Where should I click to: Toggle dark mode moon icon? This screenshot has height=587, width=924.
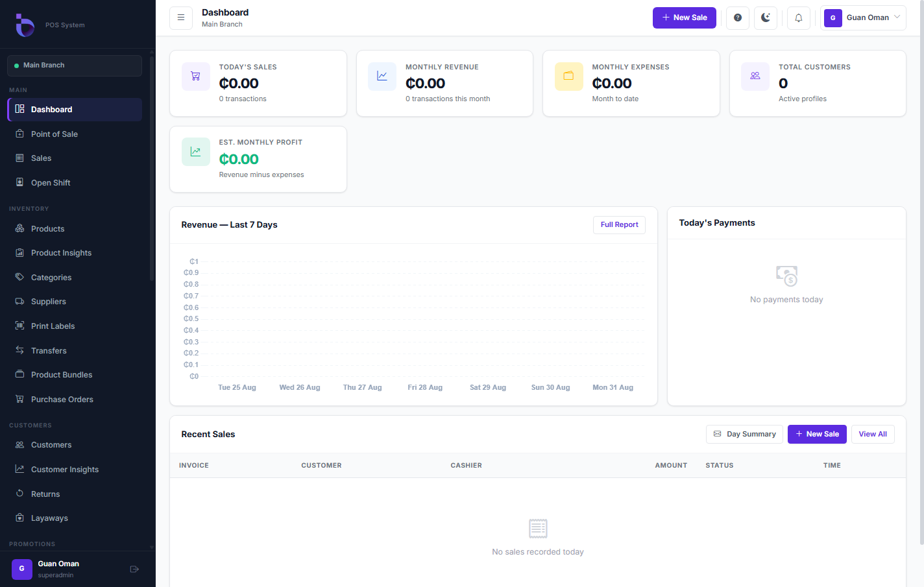[x=766, y=18]
